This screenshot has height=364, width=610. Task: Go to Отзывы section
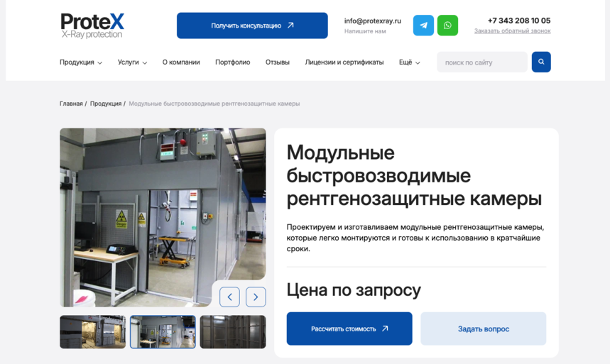tap(278, 62)
